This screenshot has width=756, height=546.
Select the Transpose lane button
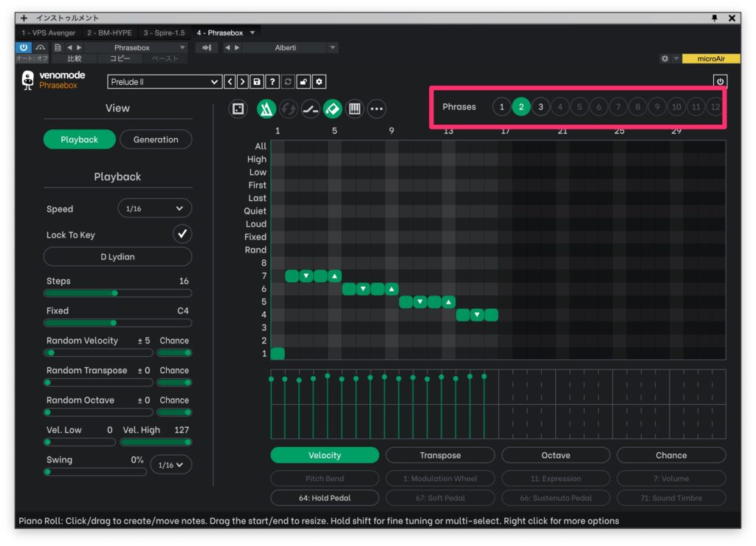click(440, 455)
